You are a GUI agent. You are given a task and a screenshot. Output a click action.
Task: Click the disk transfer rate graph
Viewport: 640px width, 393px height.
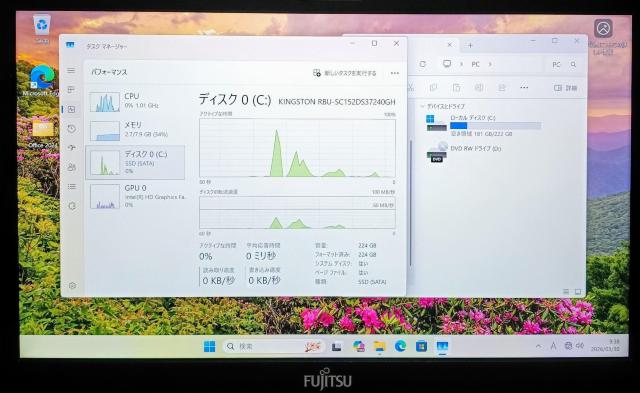point(297,213)
